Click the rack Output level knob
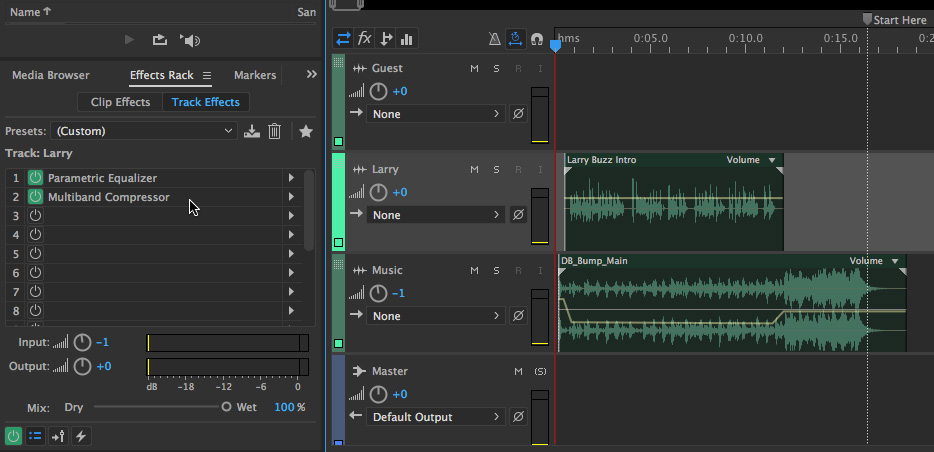 pos(82,366)
